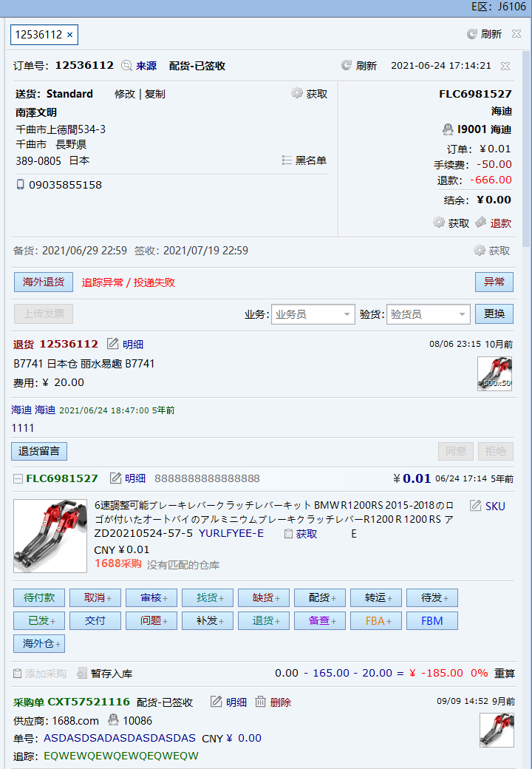Image resolution: width=532 pixels, height=769 pixels.
Task: Click the 退货留言 button
Action: point(39,451)
